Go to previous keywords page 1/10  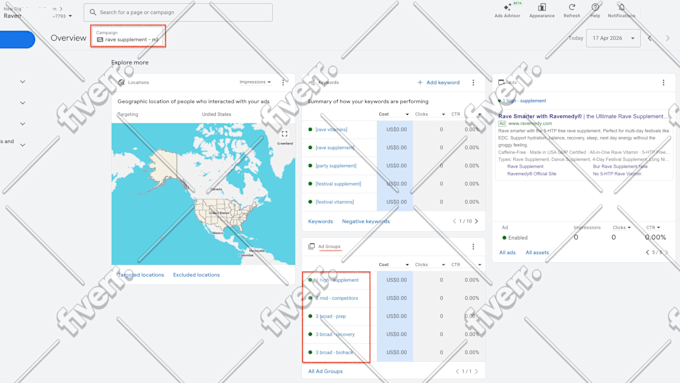(x=454, y=221)
